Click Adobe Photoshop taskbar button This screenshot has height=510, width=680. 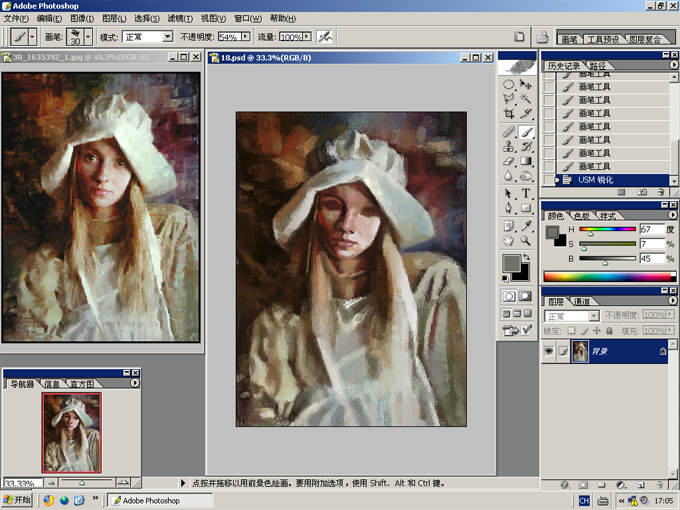[160, 500]
